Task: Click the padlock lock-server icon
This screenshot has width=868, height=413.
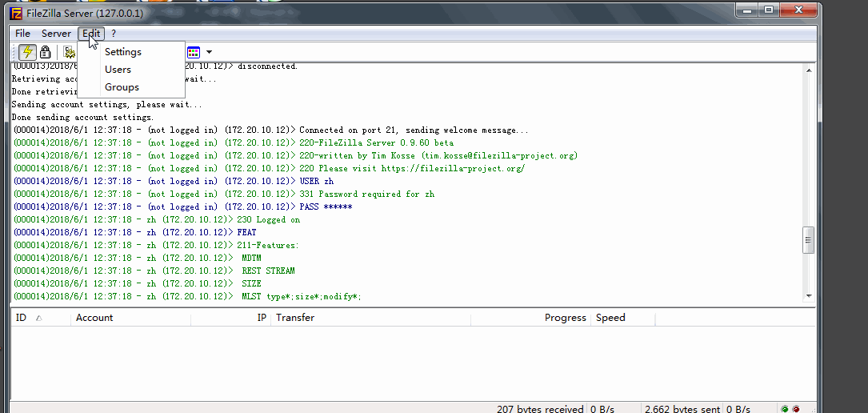Action: [46, 52]
